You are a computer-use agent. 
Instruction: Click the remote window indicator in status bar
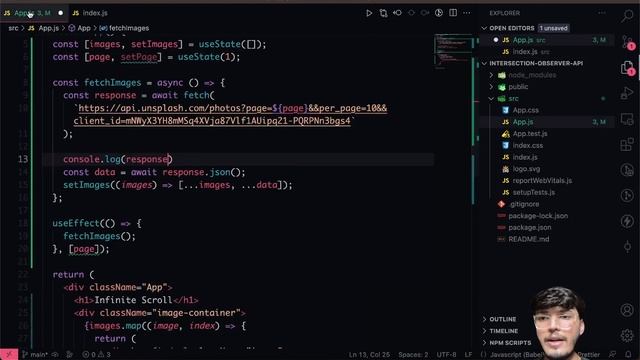tap(9, 354)
